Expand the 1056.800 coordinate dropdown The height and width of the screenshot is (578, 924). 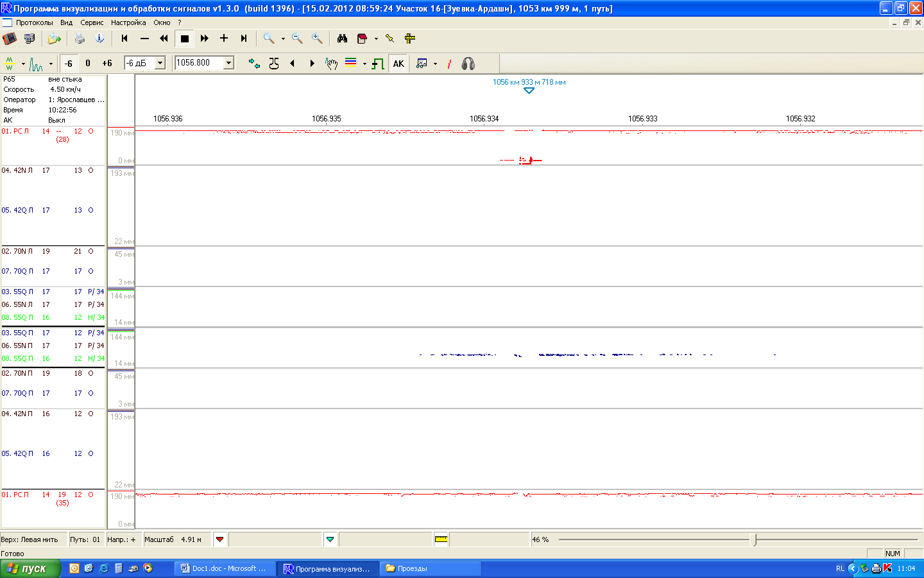[x=228, y=63]
